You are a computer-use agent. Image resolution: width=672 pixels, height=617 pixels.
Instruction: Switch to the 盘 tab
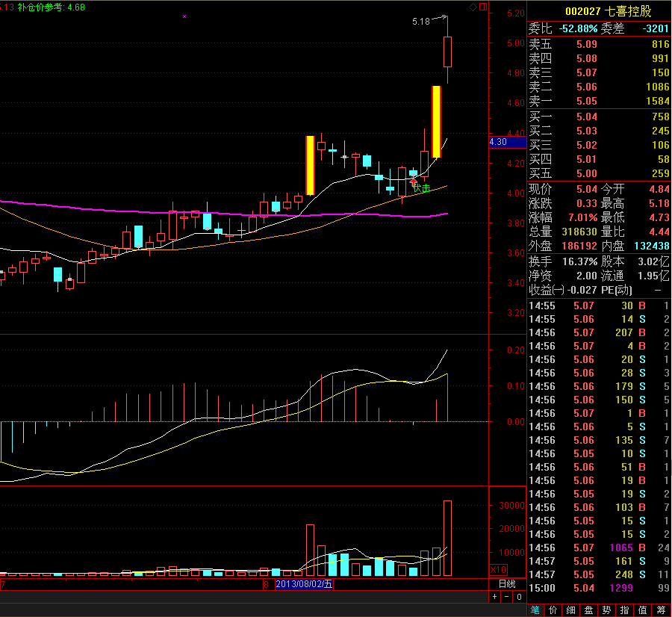click(589, 610)
